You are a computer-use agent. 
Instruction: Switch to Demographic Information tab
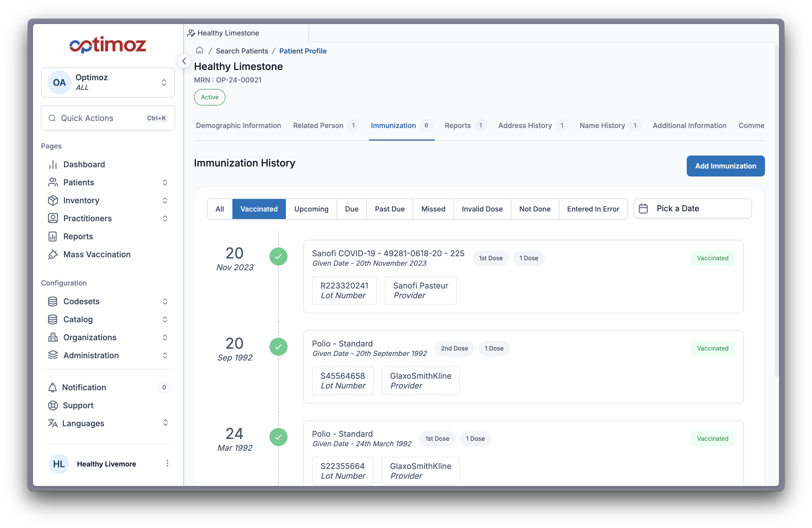(x=238, y=125)
